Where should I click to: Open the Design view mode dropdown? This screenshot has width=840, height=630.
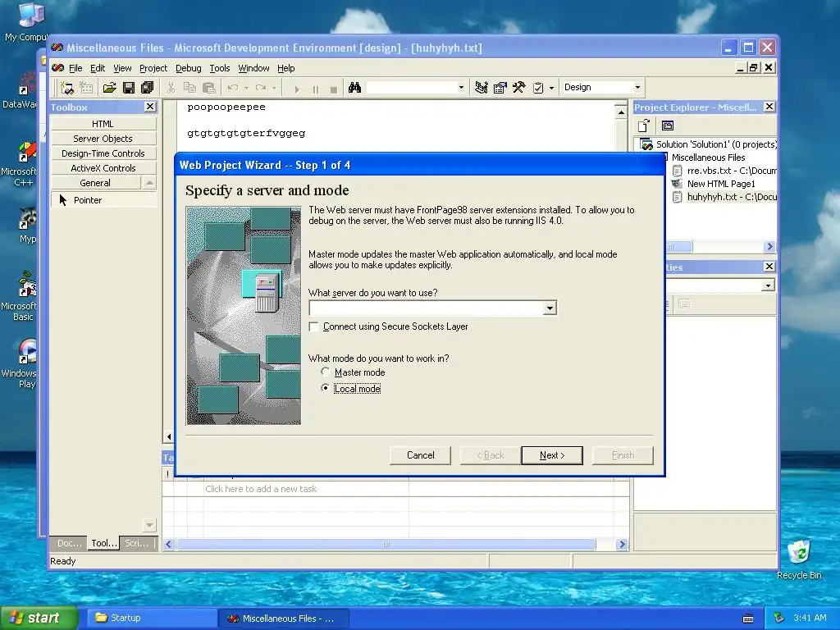(x=637, y=87)
